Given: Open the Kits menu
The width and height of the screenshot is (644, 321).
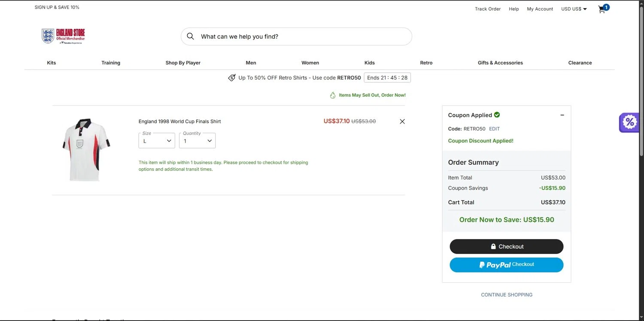Looking at the screenshot, I should click(x=52, y=63).
